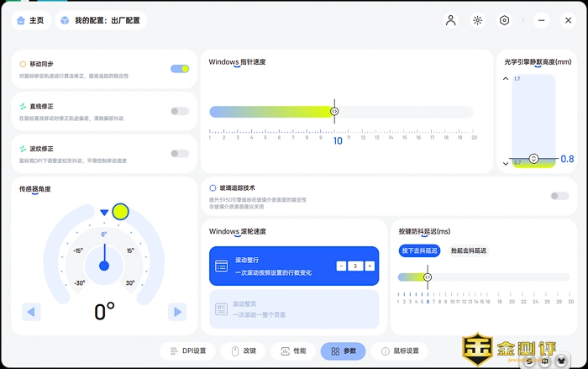Go to the 主页 home page
588x369 pixels.
pos(29,20)
